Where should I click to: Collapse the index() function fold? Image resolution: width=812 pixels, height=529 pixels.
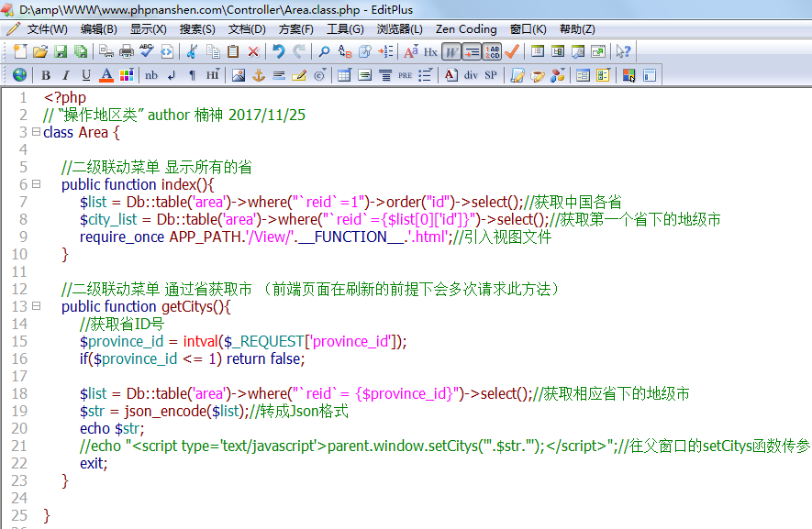36,183
